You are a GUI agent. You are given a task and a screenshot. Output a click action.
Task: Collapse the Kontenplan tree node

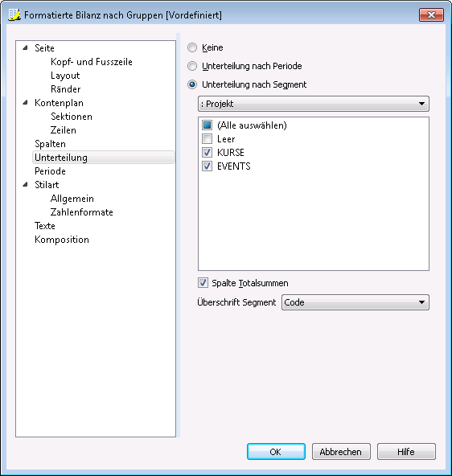26,103
